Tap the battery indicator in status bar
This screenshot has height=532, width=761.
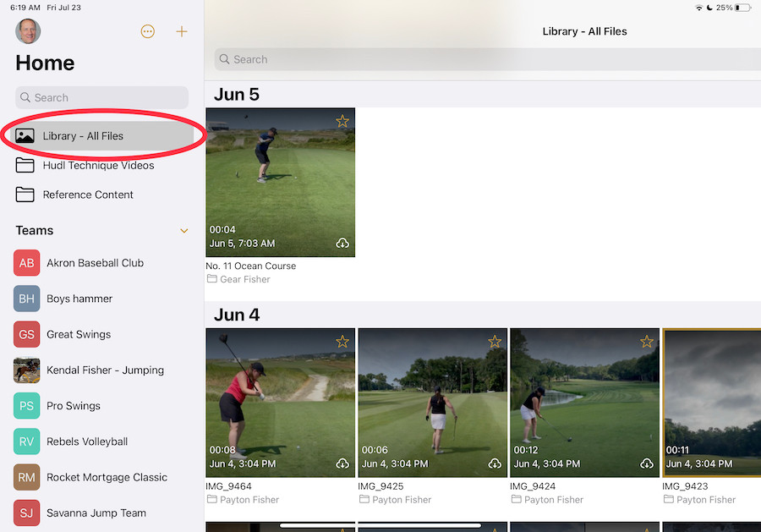coord(742,8)
